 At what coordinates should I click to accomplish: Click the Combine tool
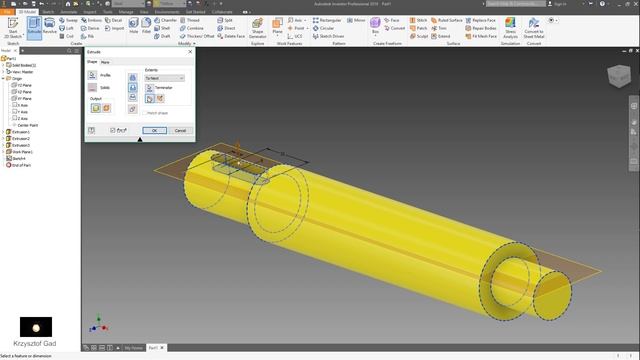(192, 28)
